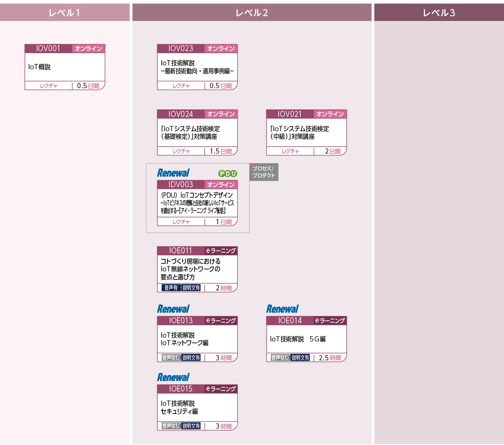Click 0.5日間 duration on IOV001 card
The width and height of the screenshot is (504, 445).
coord(88,86)
